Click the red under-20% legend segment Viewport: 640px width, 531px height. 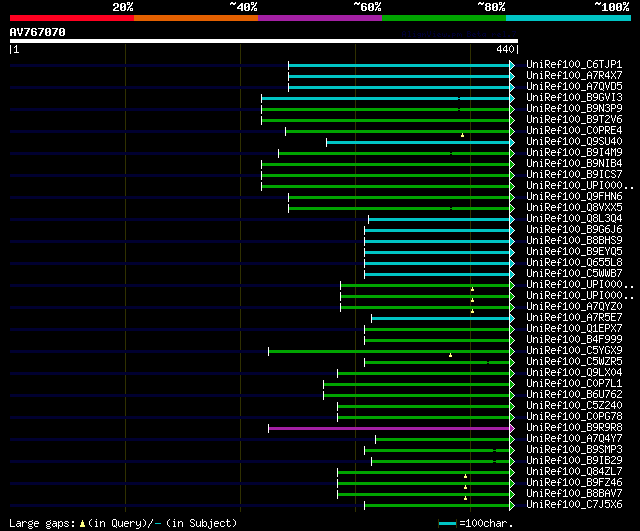pyautogui.click(x=72, y=18)
